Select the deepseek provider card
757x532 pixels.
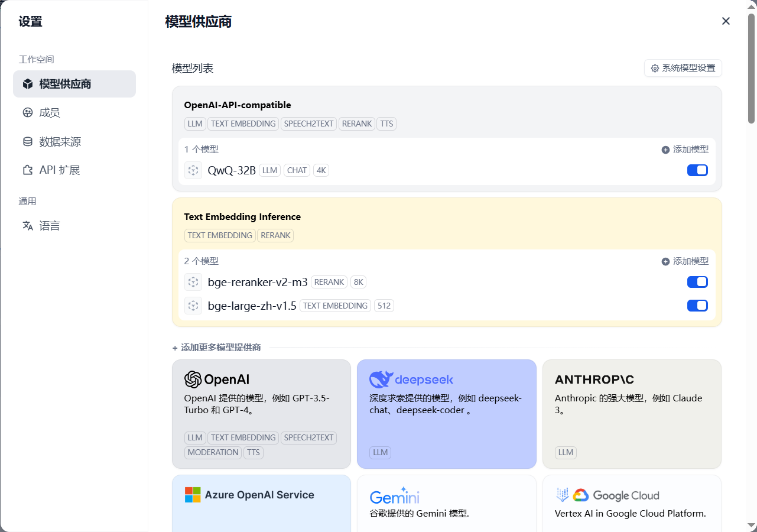tap(447, 414)
